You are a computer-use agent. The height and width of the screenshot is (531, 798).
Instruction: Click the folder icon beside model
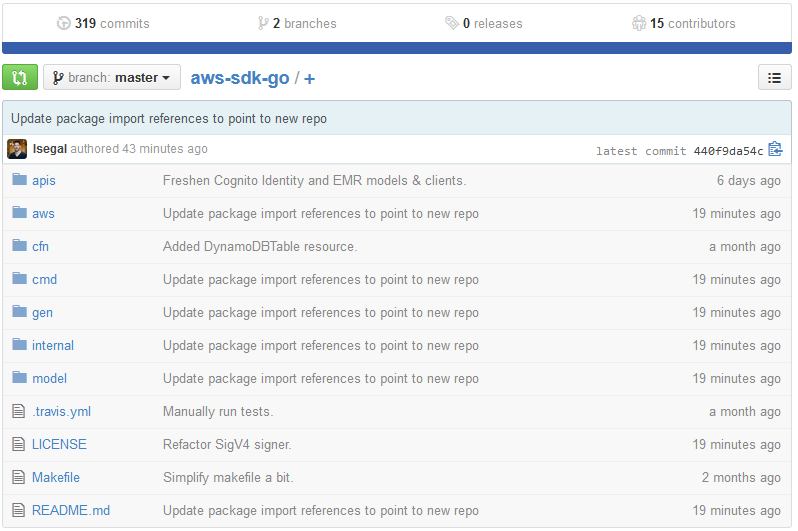click(19, 377)
